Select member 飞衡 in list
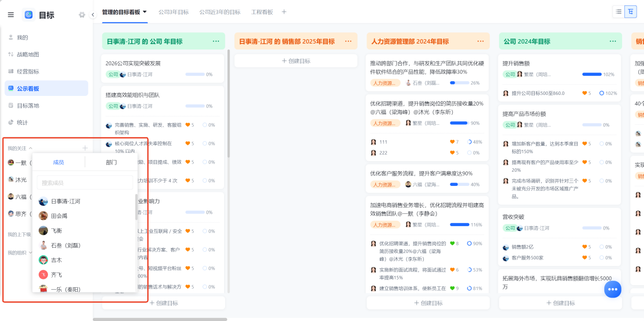Viewport: 644px width, 321px height. 84,230
